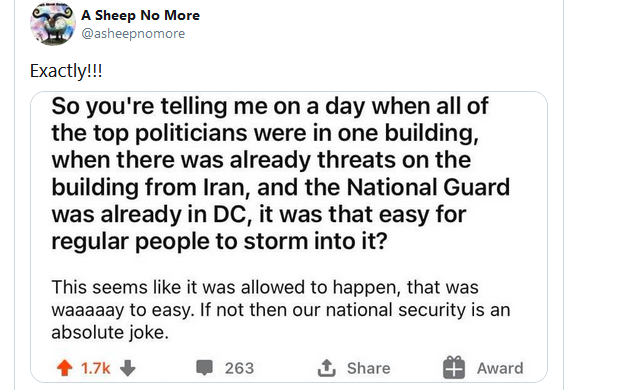
Task: Click the "storm into it?" line
Action: (219, 241)
